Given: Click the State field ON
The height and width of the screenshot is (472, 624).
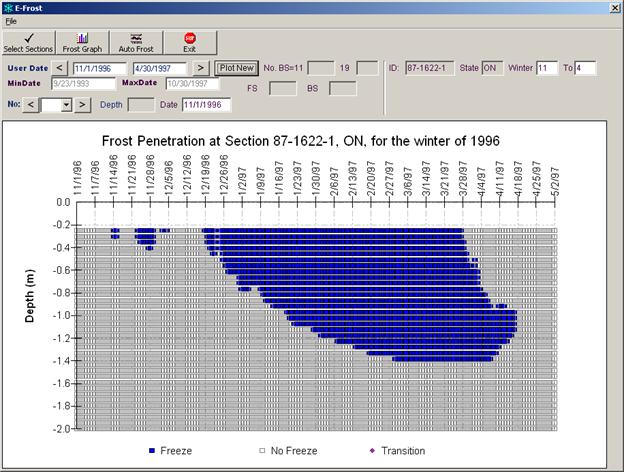Looking at the screenshot, I should click(492, 68).
